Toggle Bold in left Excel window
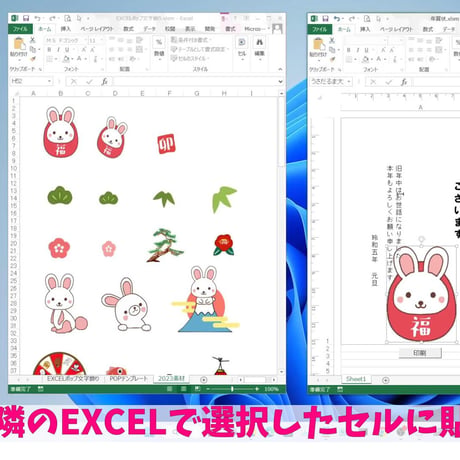Screen dimensions: 460x460 (49, 50)
